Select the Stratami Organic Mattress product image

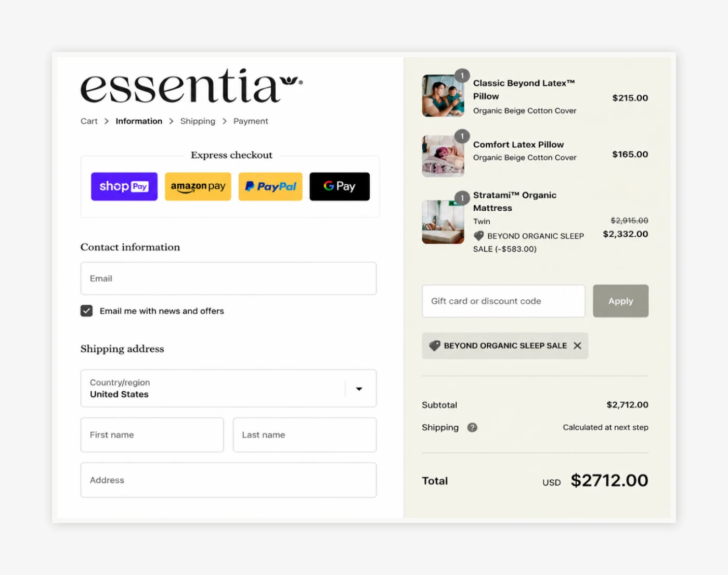[x=443, y=222]
